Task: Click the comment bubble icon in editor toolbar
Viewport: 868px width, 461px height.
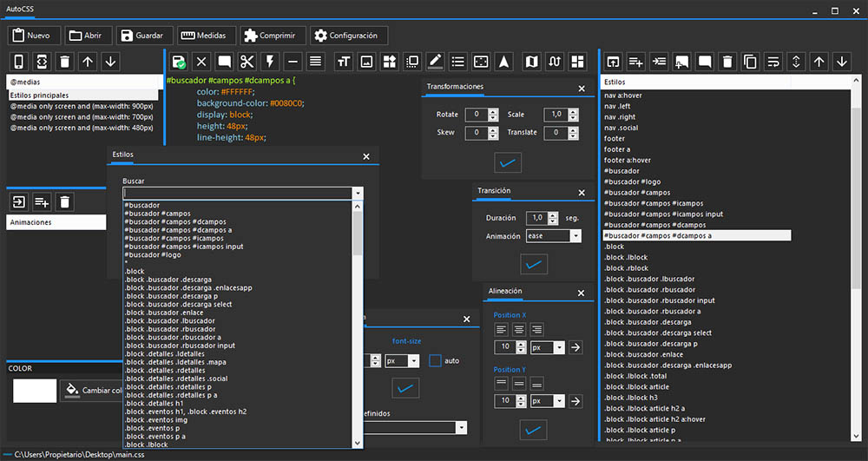Action: point(224,62)
